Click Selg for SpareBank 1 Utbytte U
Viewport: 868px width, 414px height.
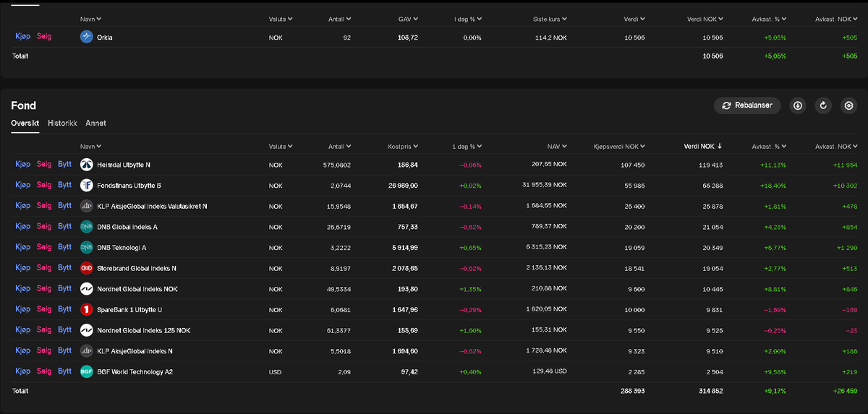pyautogui.click(x=44, y=309)
